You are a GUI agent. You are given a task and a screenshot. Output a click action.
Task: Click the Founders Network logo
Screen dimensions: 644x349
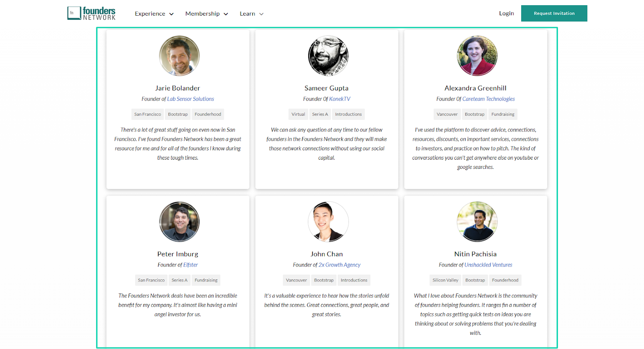tap(91, 13)
